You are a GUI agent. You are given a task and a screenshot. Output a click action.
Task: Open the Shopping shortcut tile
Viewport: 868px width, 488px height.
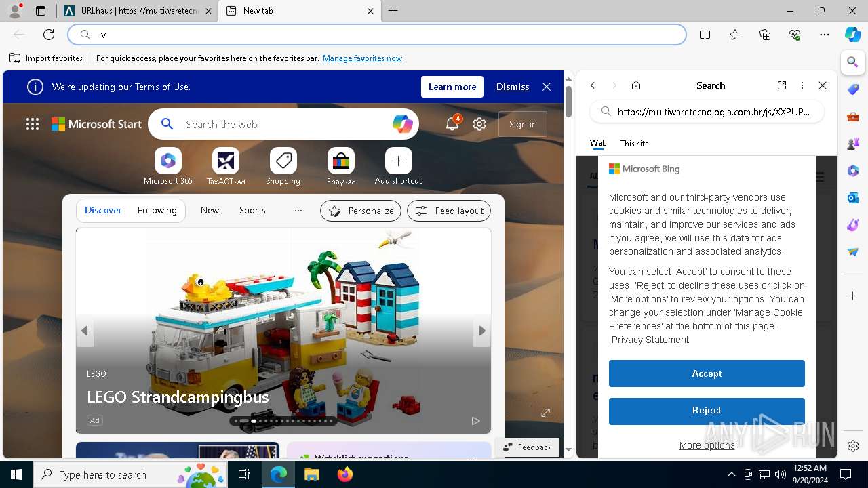coord(283,167)
